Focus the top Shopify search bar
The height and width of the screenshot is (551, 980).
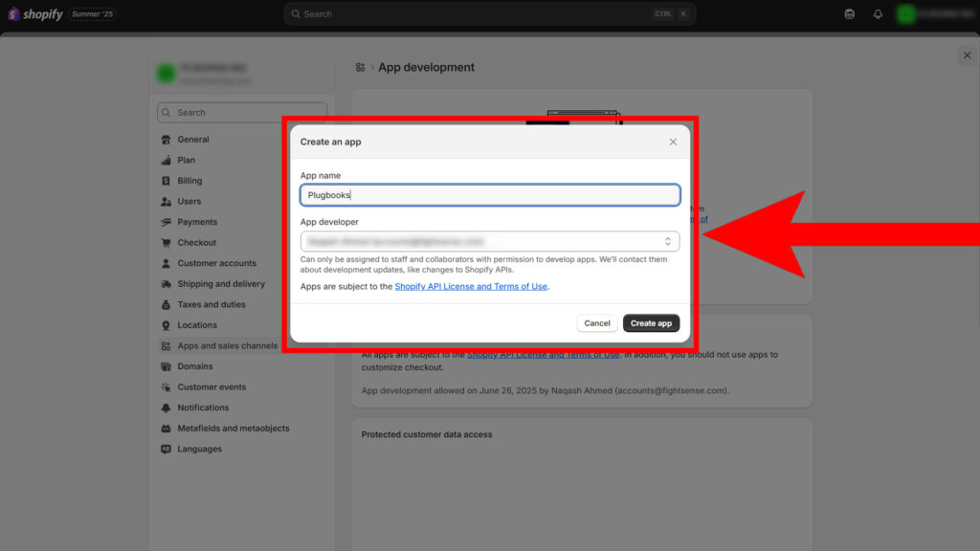[489, 13]
